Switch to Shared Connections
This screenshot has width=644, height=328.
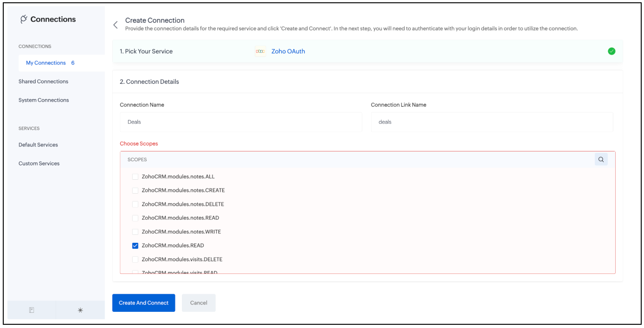(x=44, y=81)
